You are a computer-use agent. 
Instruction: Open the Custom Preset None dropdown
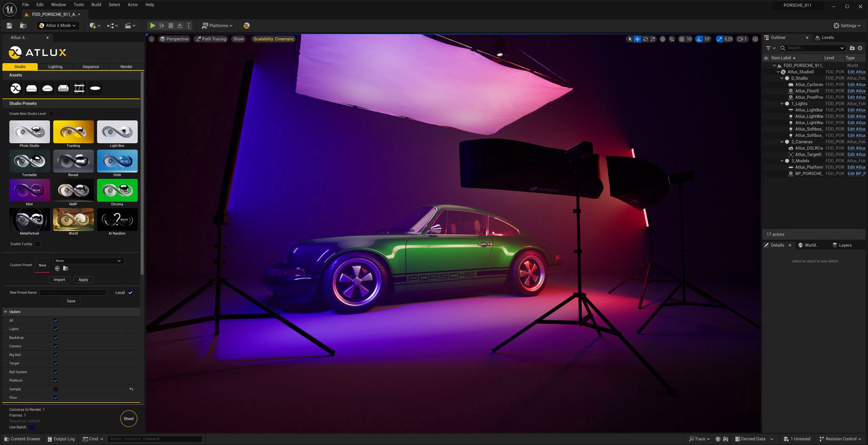pos(88,261)
